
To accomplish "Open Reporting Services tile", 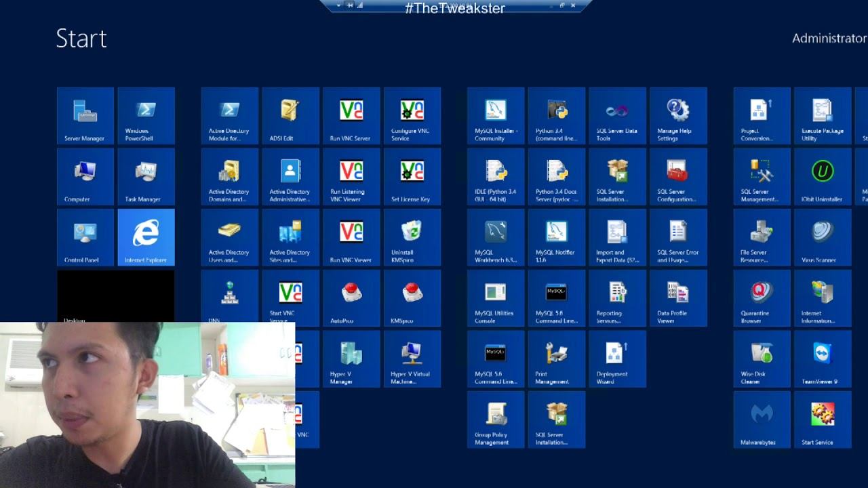I will pos(618,298).
